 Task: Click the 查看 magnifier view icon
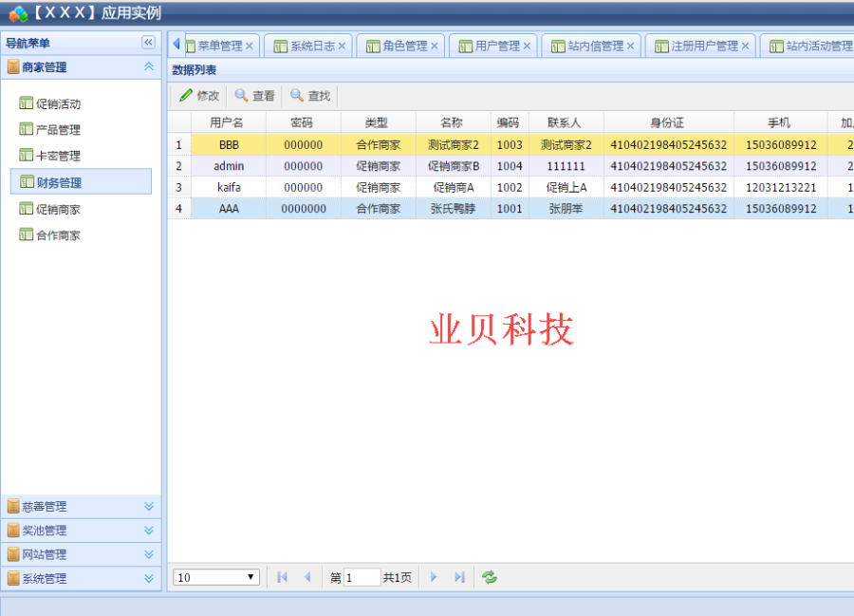(x=243, y=95)
